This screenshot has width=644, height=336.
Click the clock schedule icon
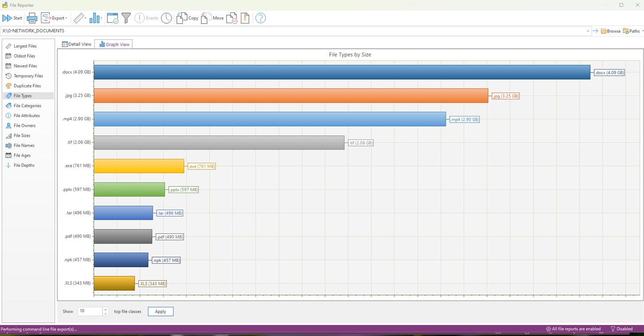pos(166,18)
